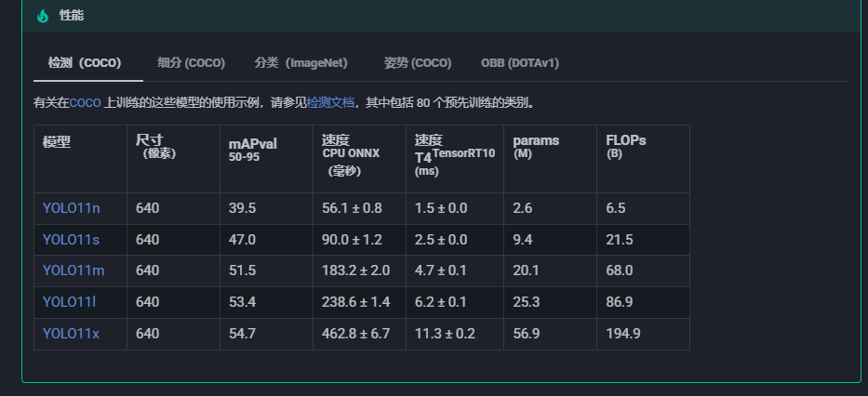Screen dimensions: 868x396
Task: Click FLOPs value 86.9
Action: 620,302
